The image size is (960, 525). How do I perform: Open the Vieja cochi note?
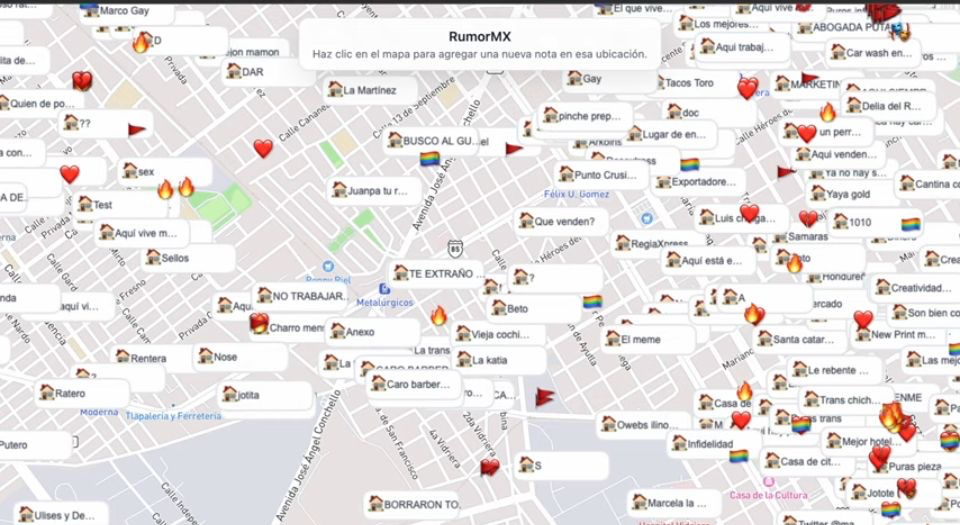point(498,334)
